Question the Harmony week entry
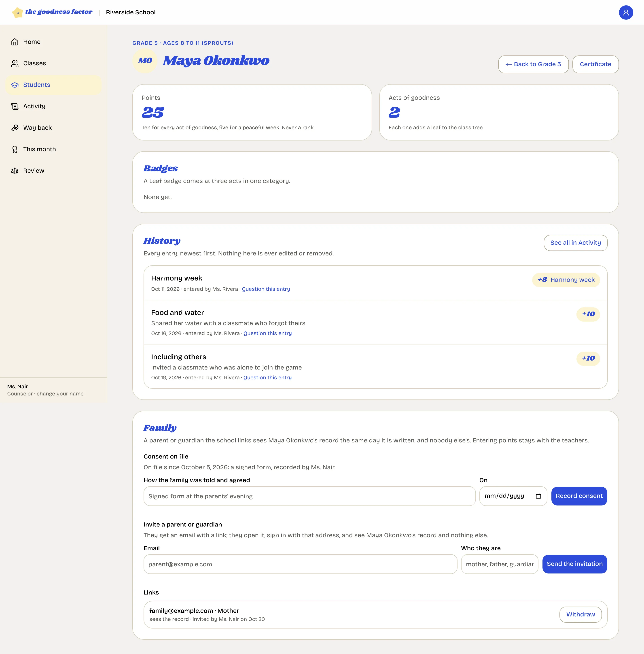Image resolution: width=644 pixels, height=654 pixels. tap(266, 289)
